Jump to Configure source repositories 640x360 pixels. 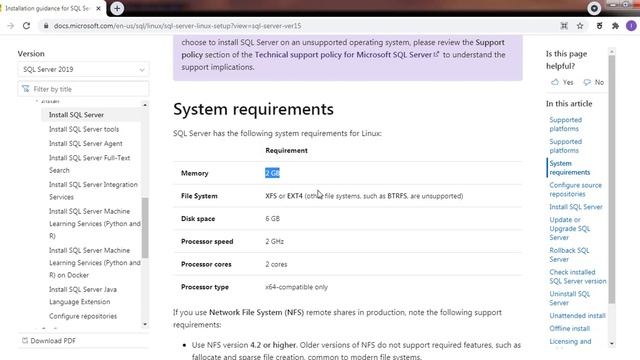[575, 189]
